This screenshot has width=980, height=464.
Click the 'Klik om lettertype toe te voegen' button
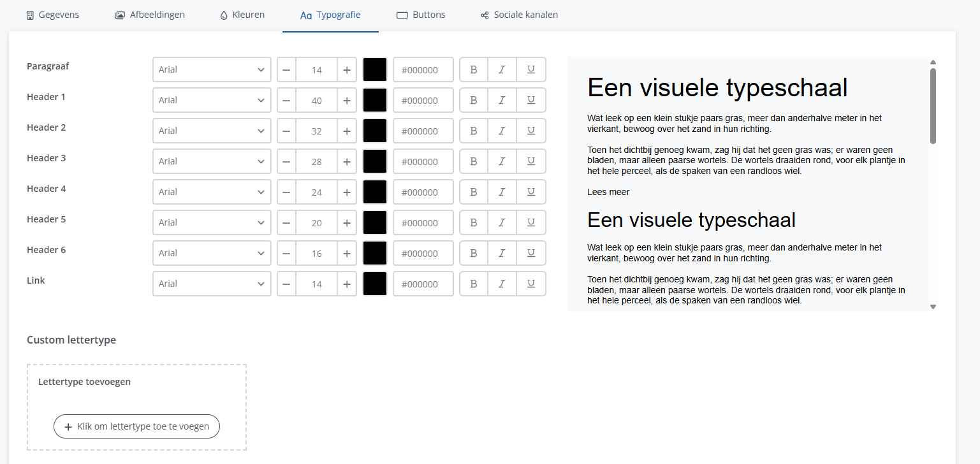pyautogui.click(x=136, y=426)
